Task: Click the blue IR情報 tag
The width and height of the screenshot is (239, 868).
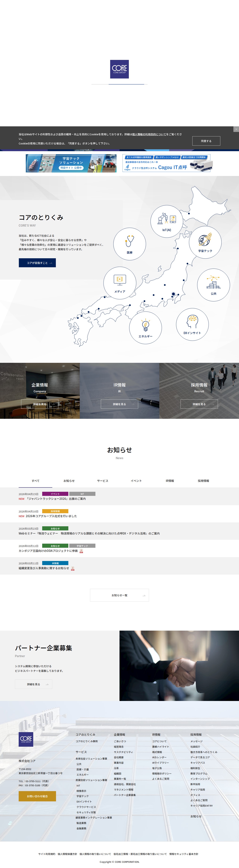Action: click(x=55, y=563)
